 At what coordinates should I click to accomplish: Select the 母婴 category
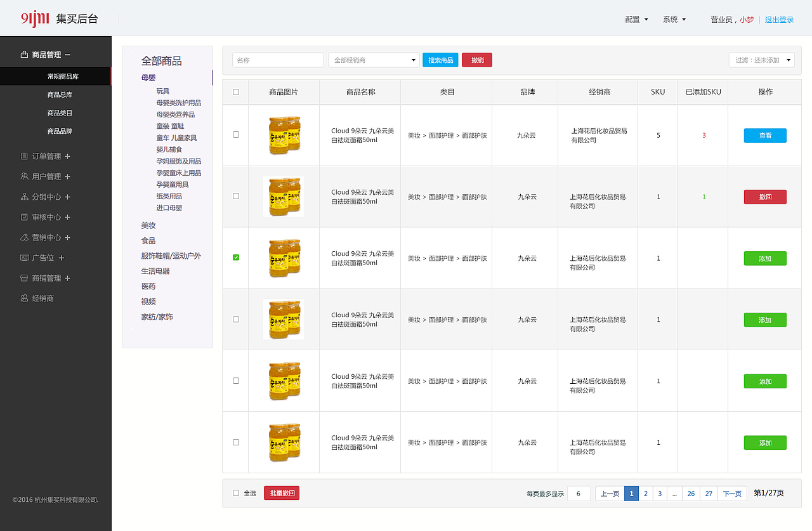[x=148, y=77]
